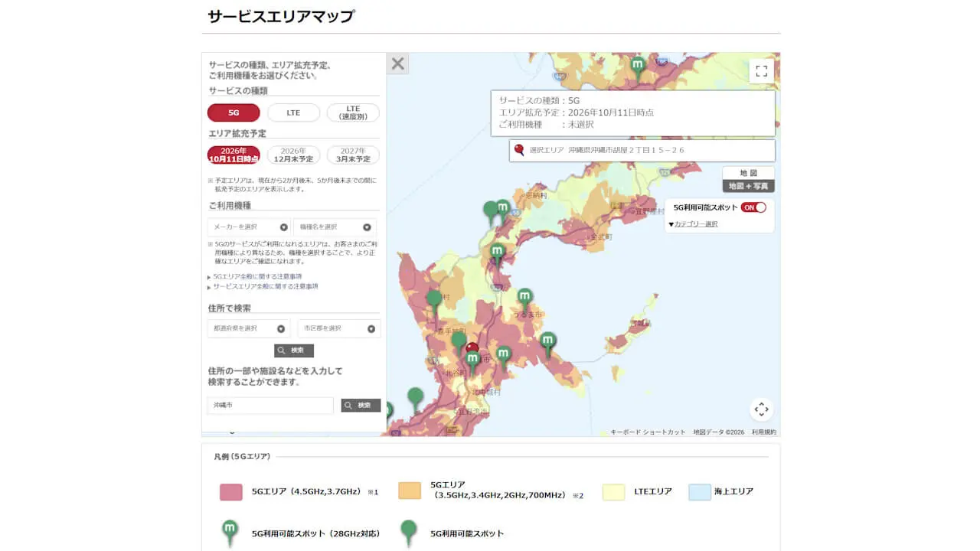Turn off the 5G利用可能スポット ON switch
980x551 pixels.
pos(753,207)
